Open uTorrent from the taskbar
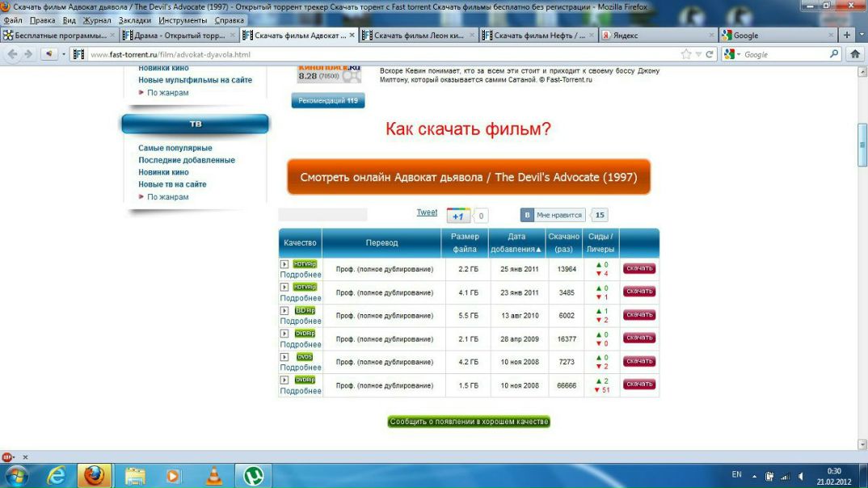This screenshot has width=868, height=488. [x=254, y=475]
